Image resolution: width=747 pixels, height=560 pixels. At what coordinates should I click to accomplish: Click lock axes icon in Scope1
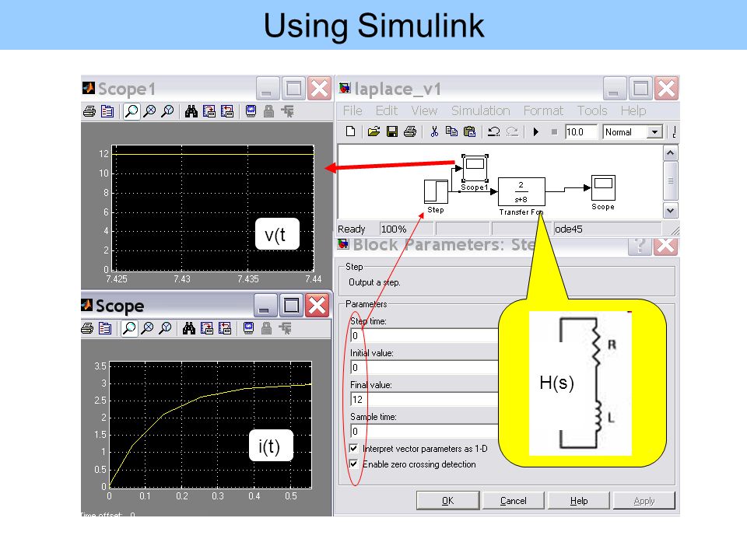[268, 111]
